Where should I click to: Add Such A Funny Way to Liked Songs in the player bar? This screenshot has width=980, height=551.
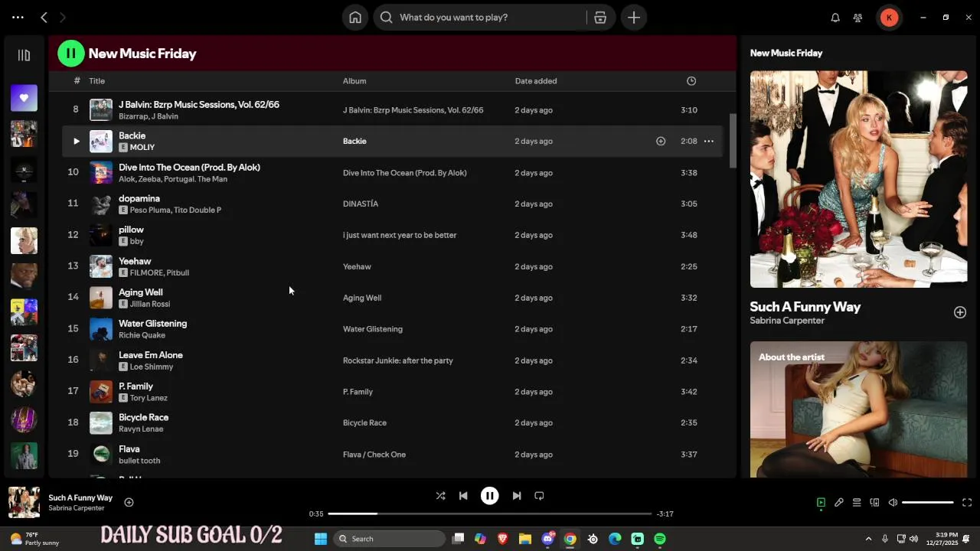pyautogui.click(x=129, y=502)
